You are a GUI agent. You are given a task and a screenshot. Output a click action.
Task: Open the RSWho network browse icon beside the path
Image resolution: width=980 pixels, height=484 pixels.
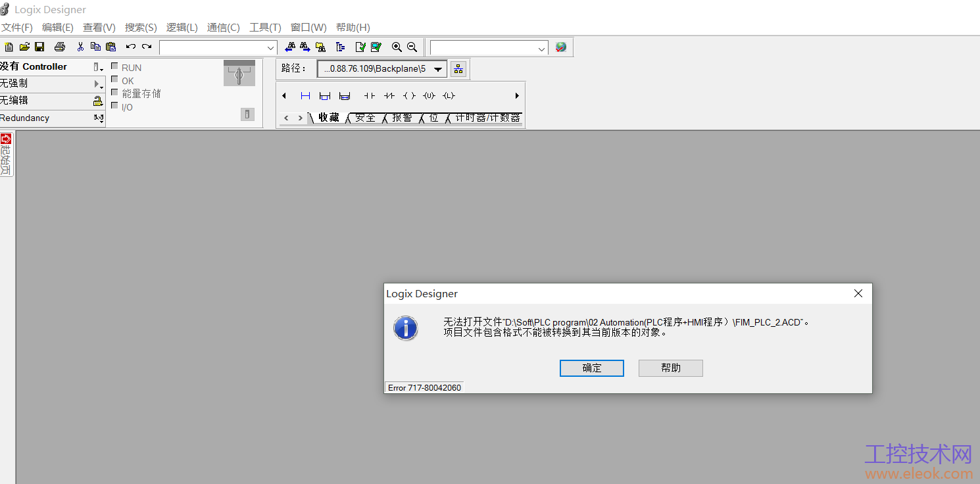coord(458,68)
